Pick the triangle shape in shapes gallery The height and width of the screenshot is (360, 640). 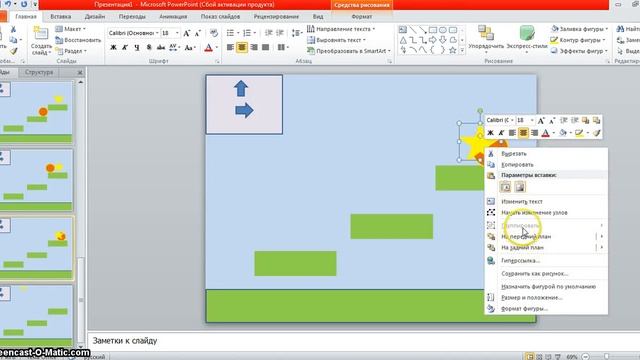click(x=403, y=40)
